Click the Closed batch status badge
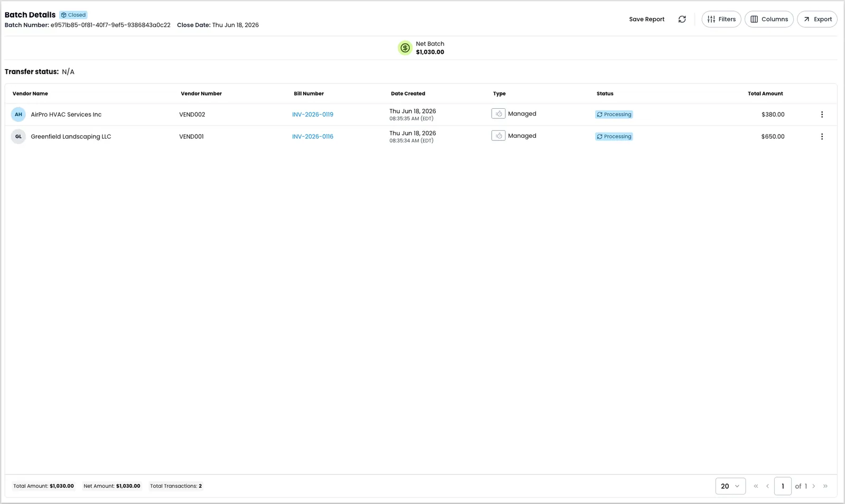The width and height of the screenshot is (845, 504). click(73, 15)
